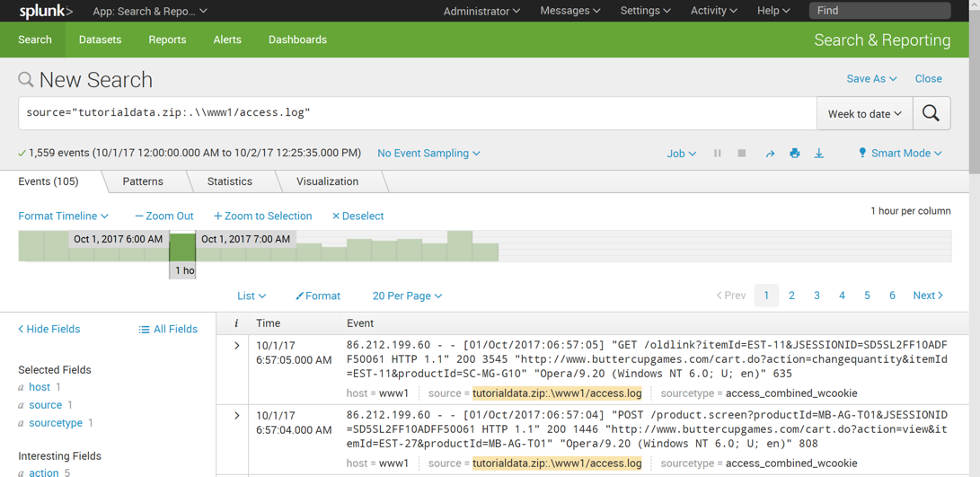The image size is (980, 477).
Task: Open All Fields dialog
Action: point(168,329)
